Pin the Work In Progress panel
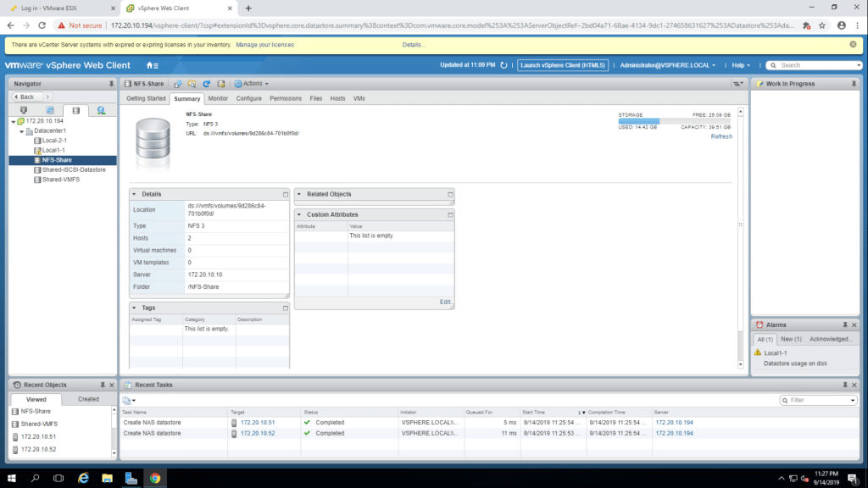 pyautogui.click(x=844, y=84)
